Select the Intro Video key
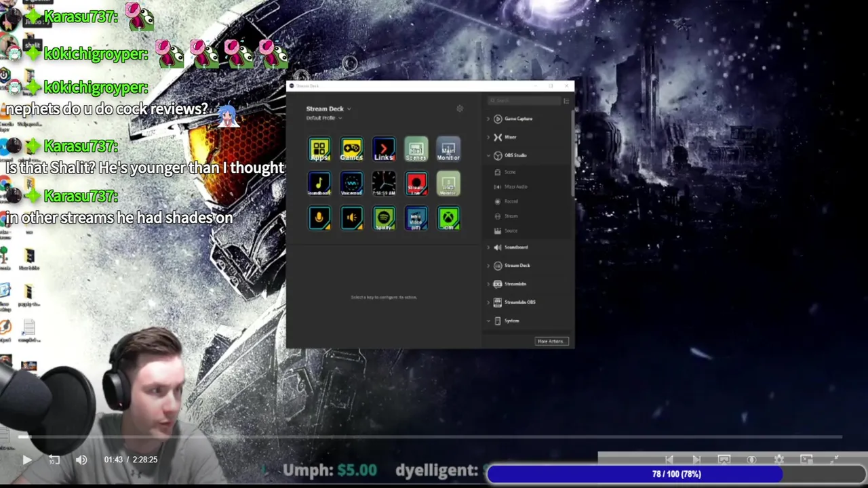Viewport: 868px width, 488px height. click(x=416, y=218)
